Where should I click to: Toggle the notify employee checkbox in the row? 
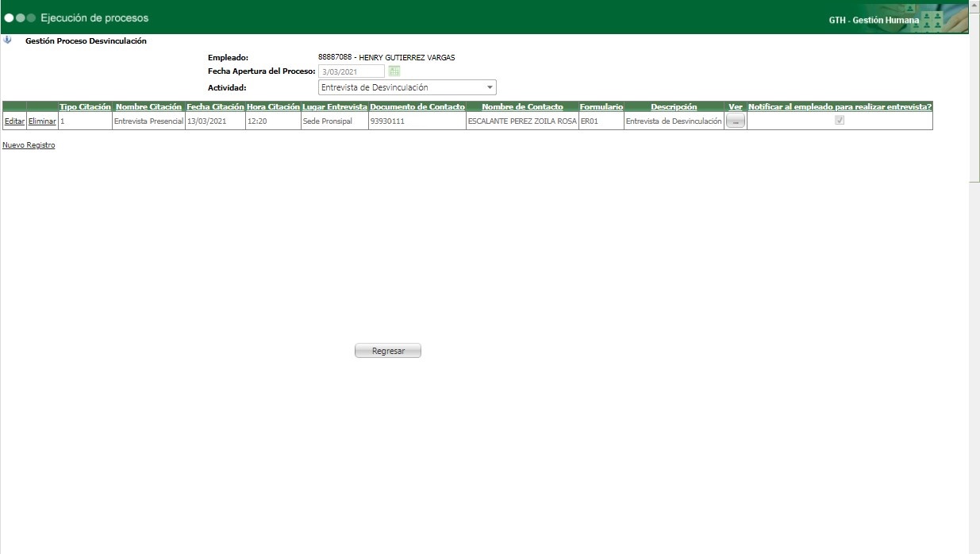click(x=840, y=121)
